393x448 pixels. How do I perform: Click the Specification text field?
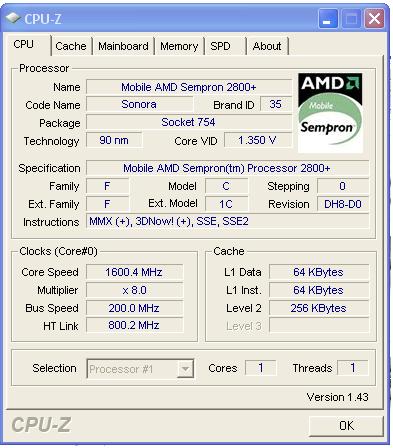click(x=227, y=168)
